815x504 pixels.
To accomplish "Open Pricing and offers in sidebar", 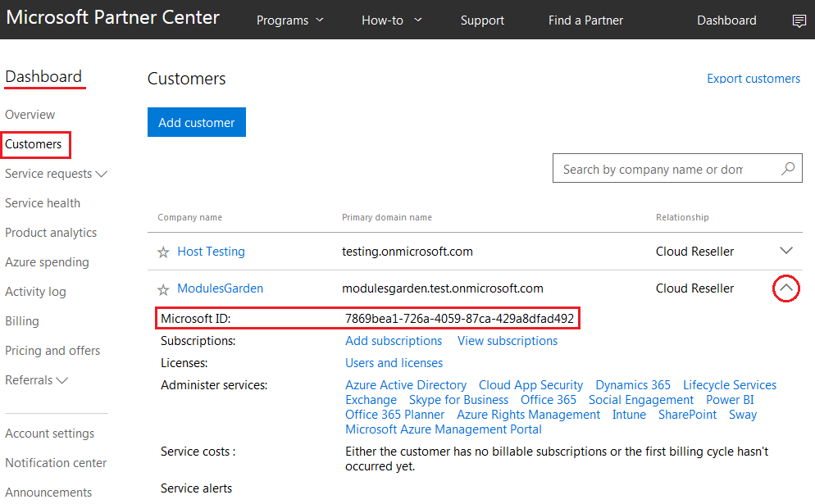I will pyautogui.click(x=52, y=350).
